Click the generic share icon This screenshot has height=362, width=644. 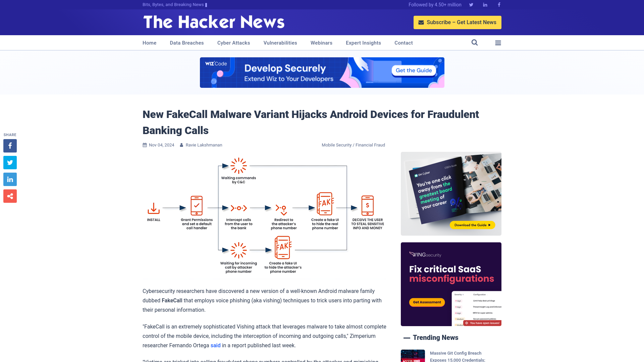[x=10, y=196]
